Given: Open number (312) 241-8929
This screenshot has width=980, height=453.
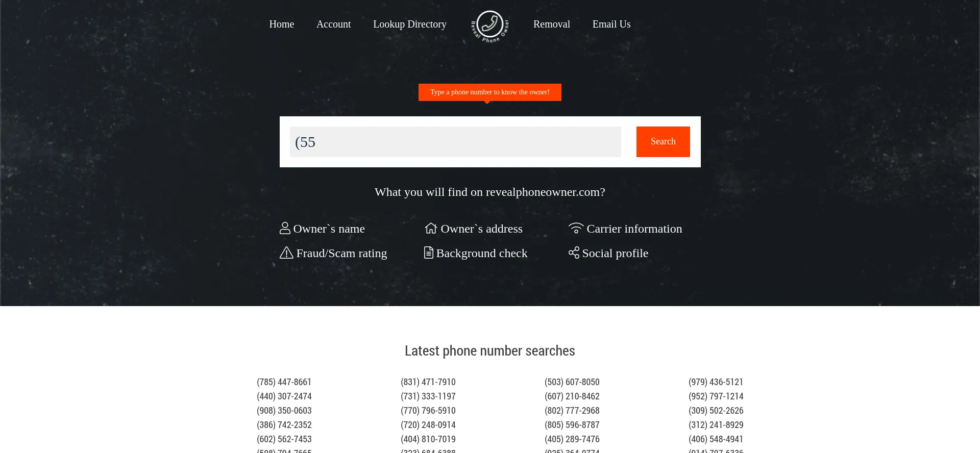Looking at the screenshot, I should point(716,425).
